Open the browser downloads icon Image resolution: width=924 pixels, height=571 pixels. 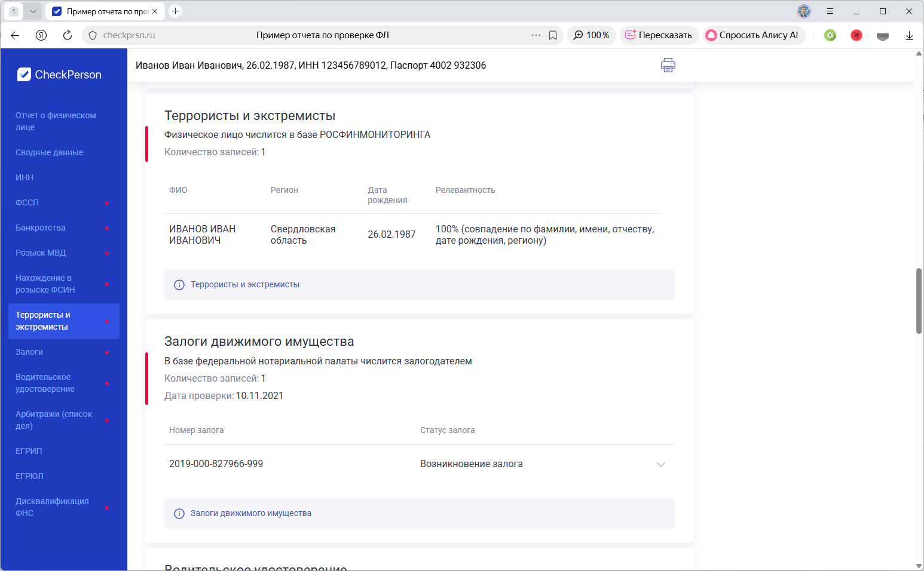tap(910, 35)
